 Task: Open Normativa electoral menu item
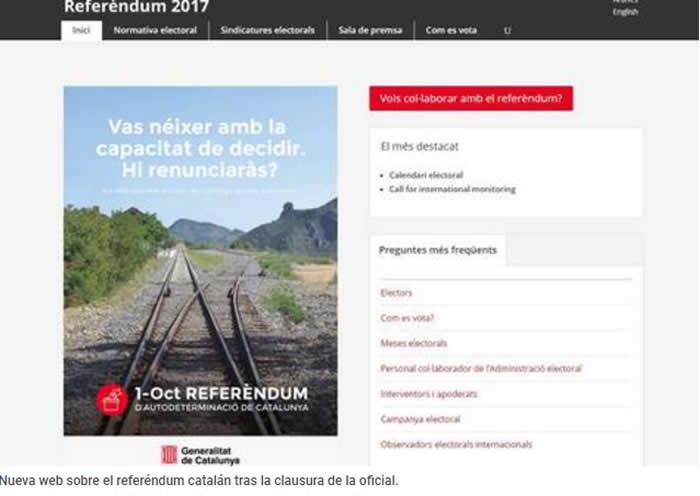pyautogui.click(x=155, y=30)
